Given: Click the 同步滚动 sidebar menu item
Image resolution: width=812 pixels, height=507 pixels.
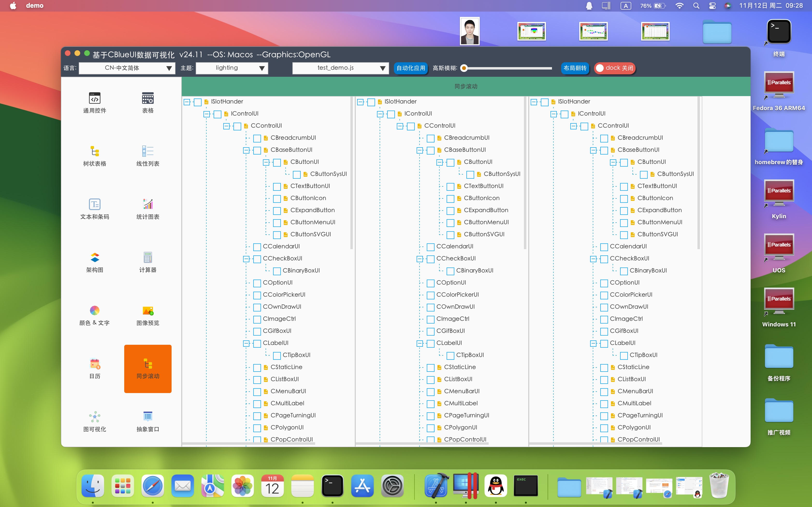Looking at the screenshot, I should tap(148, 368).
